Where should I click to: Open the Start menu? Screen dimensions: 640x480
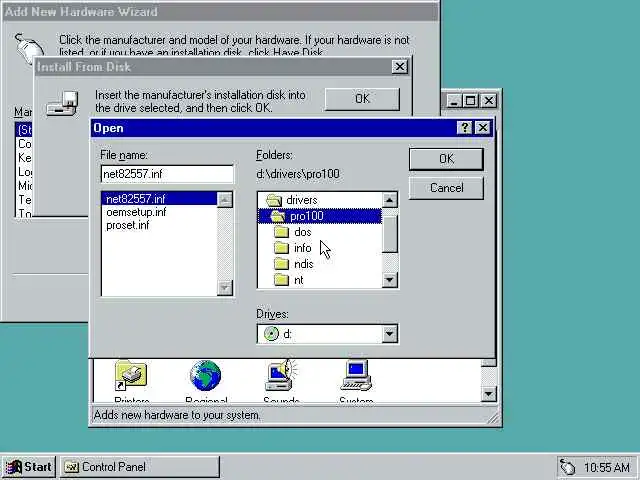coord(28,467)
